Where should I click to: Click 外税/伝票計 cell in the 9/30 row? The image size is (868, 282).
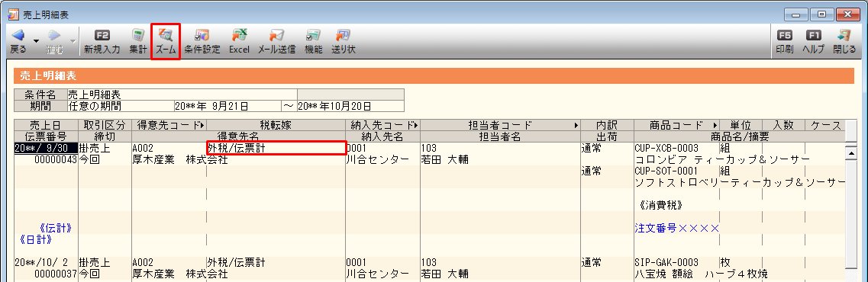[276, 148]
